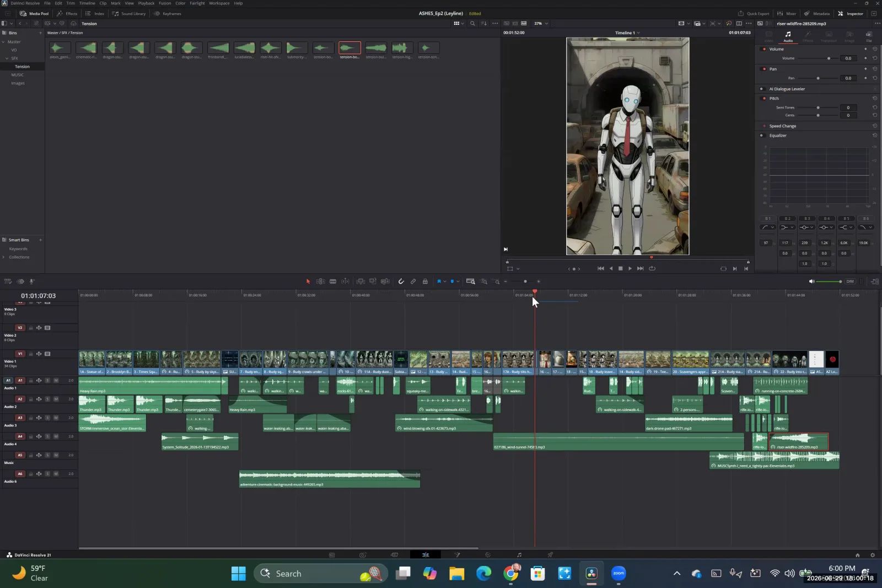This screenshot has height=588, width=882.
Task: Select the riser-wildfire-285209.mp3 audio clip
Action: pyautogui.click(x=798, y=441)
